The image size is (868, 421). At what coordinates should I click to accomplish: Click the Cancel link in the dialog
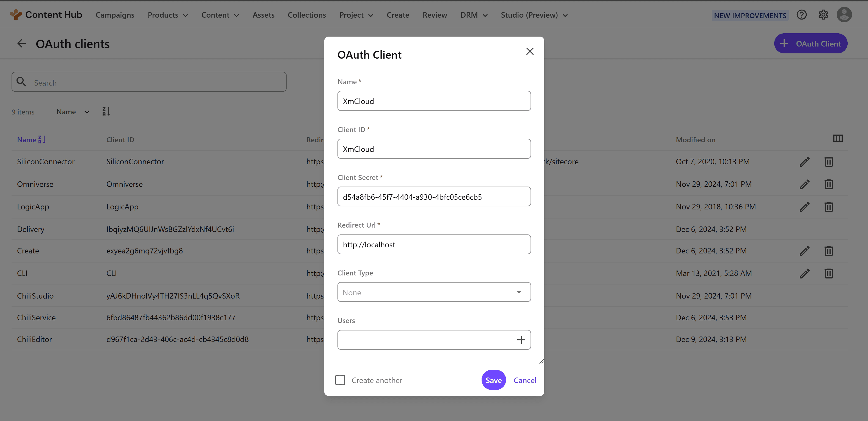(x=525, y=380)
